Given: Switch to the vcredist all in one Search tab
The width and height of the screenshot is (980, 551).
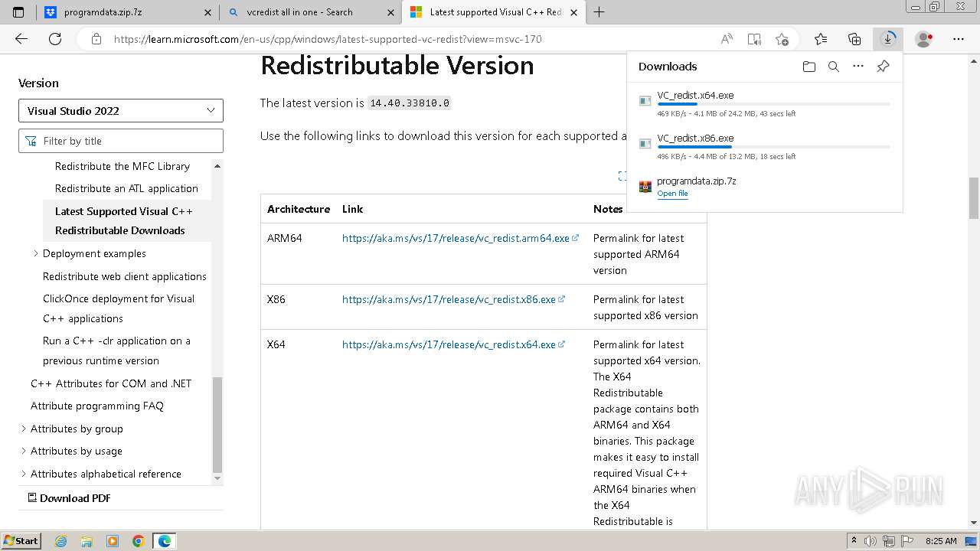Looking at the screenshot, I should coord(310,12).
